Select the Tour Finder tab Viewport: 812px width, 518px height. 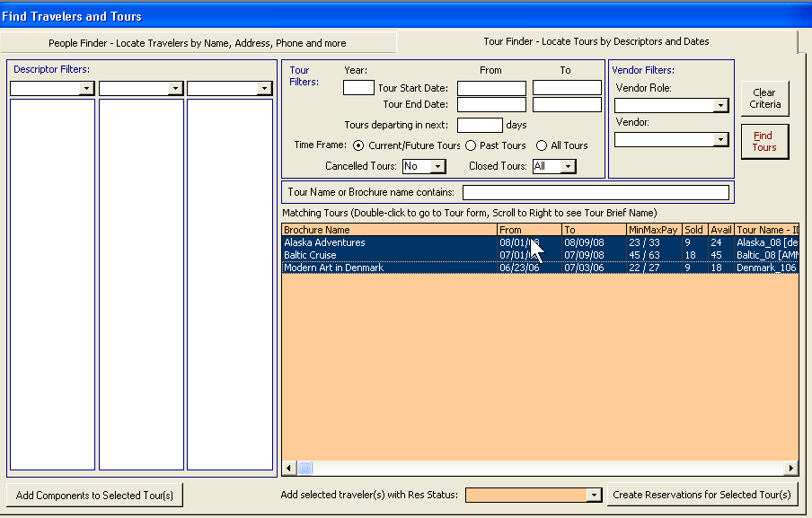point(596,41)
